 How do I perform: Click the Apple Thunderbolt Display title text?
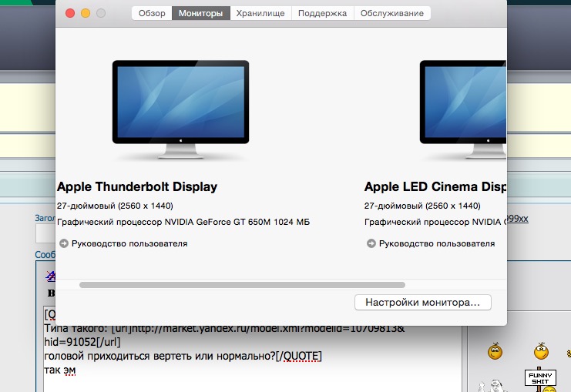click(x=137, y=186)
